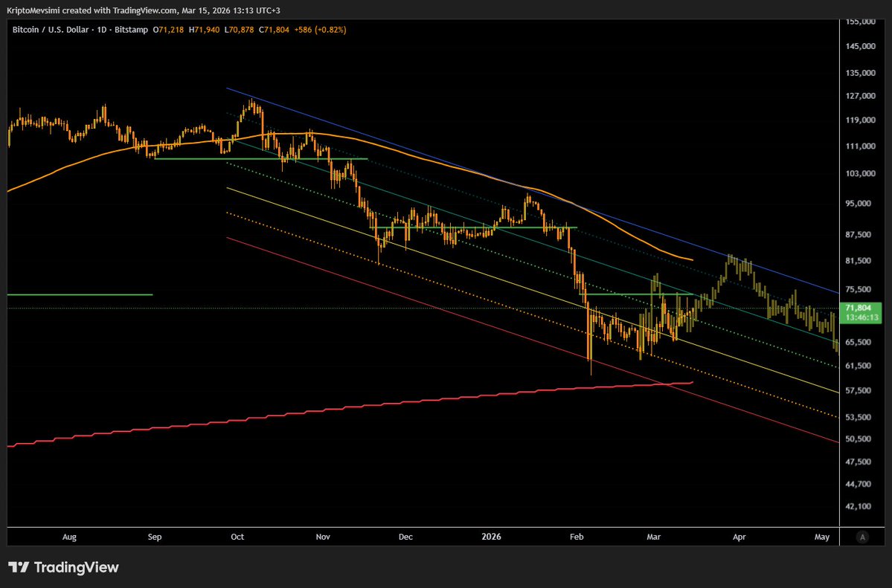Screen dimensions: 892x588
Task: Click the 127,000 price axis label
Action: pyautogui.click(x=860, y=96)
